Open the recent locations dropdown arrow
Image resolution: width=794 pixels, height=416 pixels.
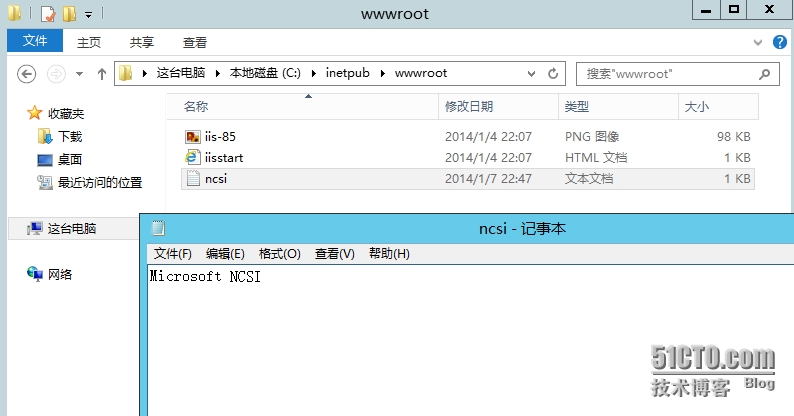(80, 74)
